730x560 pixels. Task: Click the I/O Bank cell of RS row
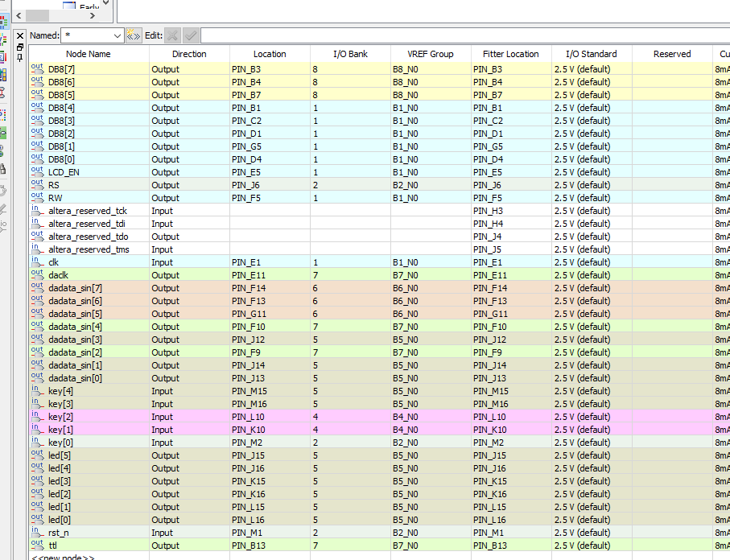point(350,185)
